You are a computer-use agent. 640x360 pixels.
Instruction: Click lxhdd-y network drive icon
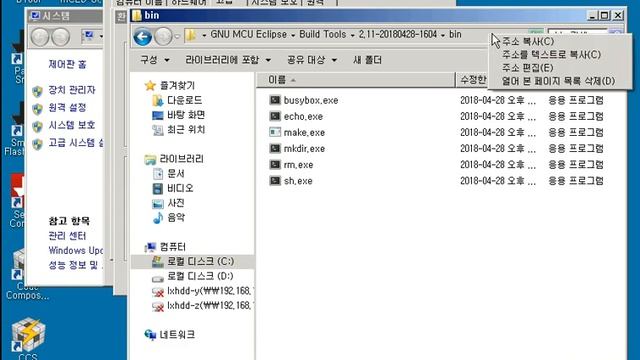coord(158,291)
